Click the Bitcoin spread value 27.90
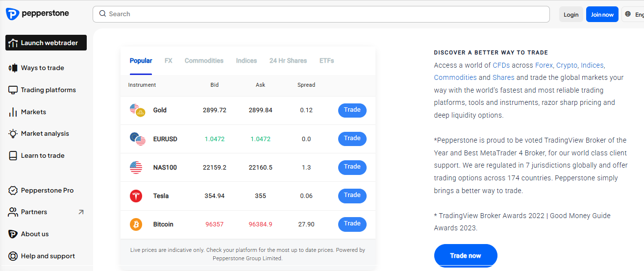 point(306,224)
